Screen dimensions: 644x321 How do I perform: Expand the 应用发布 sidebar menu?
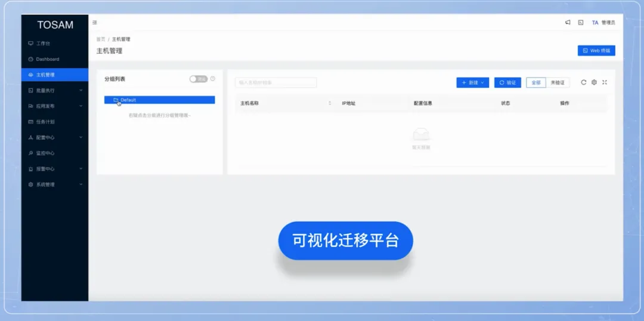click(x=55, y=106)
